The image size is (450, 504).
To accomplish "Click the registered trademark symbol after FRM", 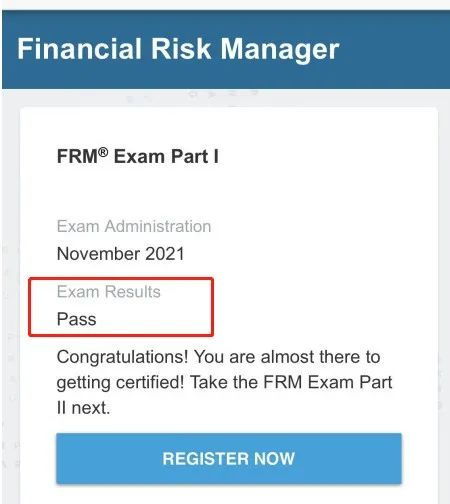I will tap(103, 153).
